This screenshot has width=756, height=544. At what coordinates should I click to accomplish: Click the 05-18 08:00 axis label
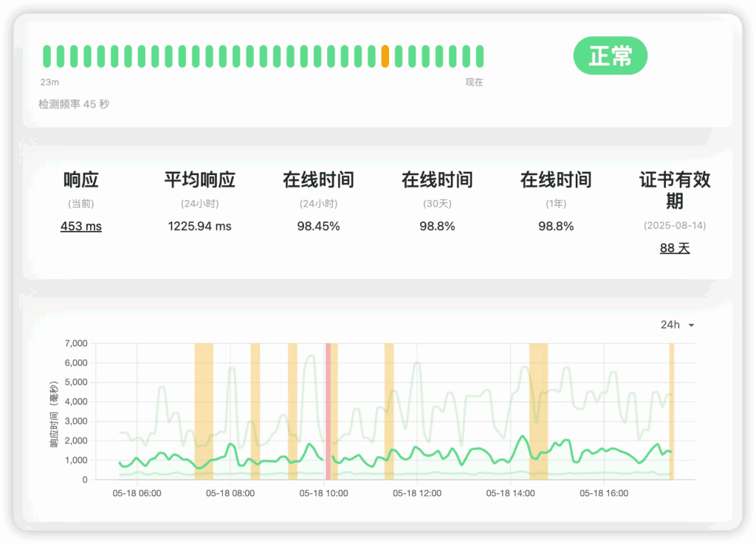point(230,493)
